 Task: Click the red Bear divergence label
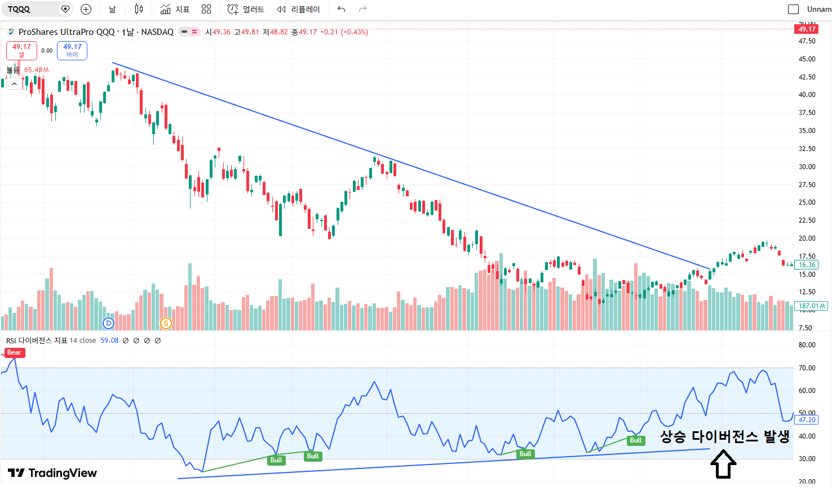coord(14,353)
